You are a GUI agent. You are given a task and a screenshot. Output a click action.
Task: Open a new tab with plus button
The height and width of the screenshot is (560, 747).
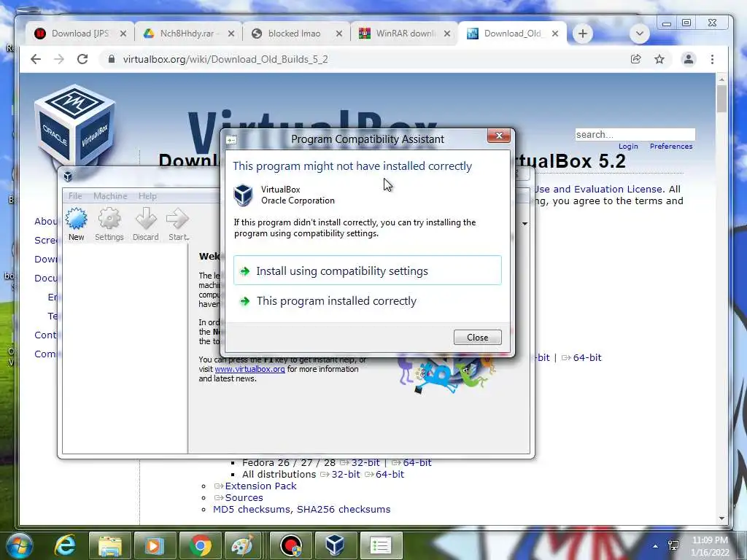(x=583, y=34)
